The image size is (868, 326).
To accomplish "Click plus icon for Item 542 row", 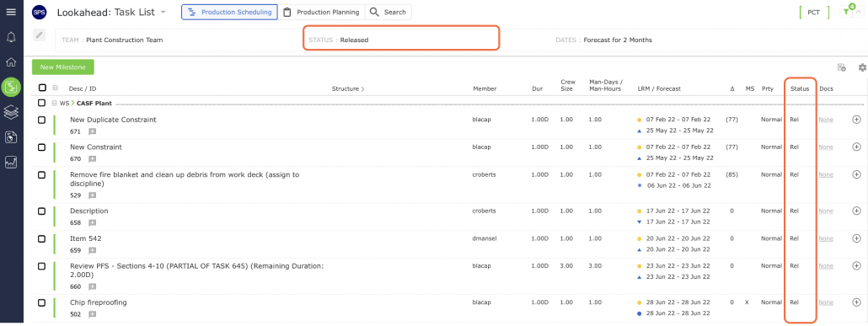I will [856, 238].
